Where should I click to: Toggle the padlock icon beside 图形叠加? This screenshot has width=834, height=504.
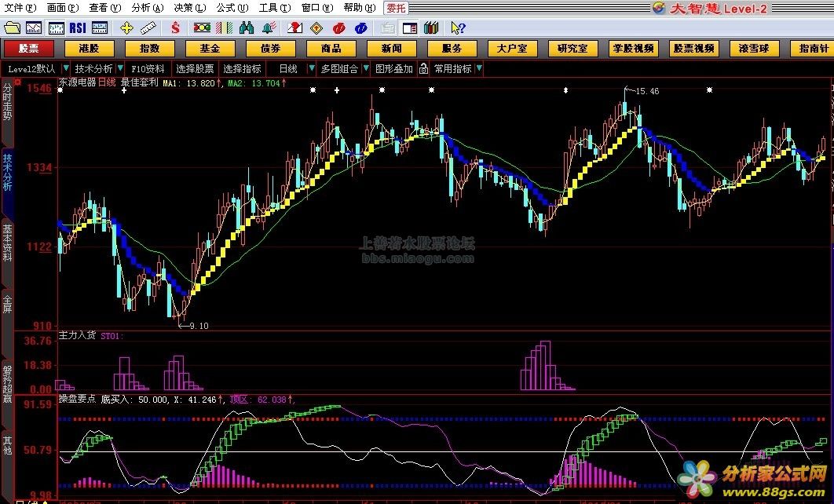click(x=423, y=68)
